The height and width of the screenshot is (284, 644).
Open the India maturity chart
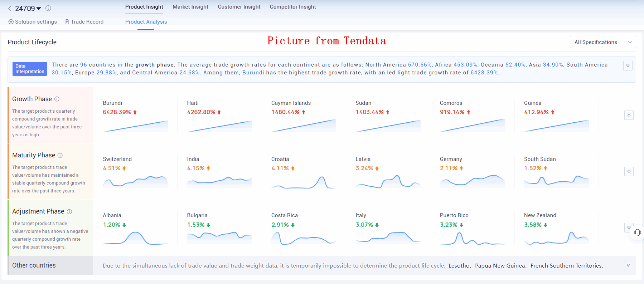tap(219, 182)
